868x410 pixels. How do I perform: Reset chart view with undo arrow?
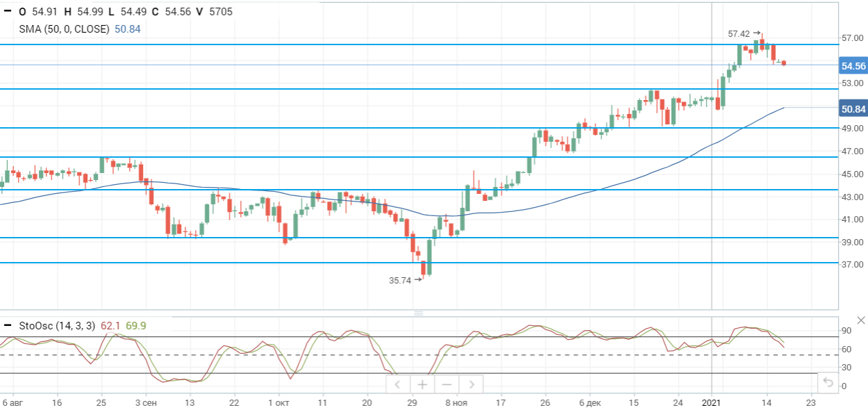coord(828,382)
